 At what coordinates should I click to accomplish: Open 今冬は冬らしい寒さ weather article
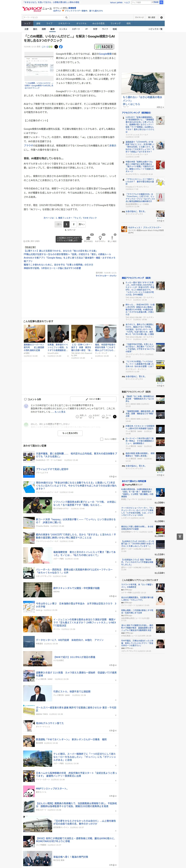click(76, 605)
